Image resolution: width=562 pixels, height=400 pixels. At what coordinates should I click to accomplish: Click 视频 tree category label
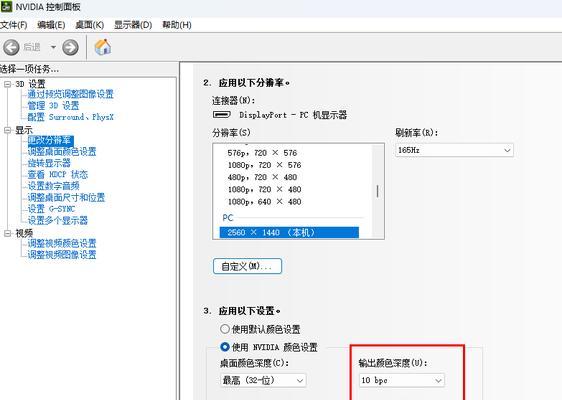(24, 233)
